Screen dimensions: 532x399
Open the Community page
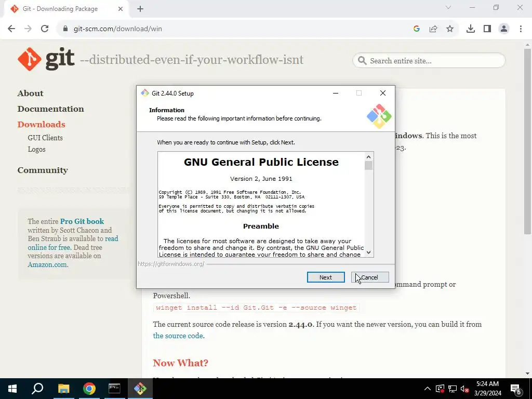43,170
